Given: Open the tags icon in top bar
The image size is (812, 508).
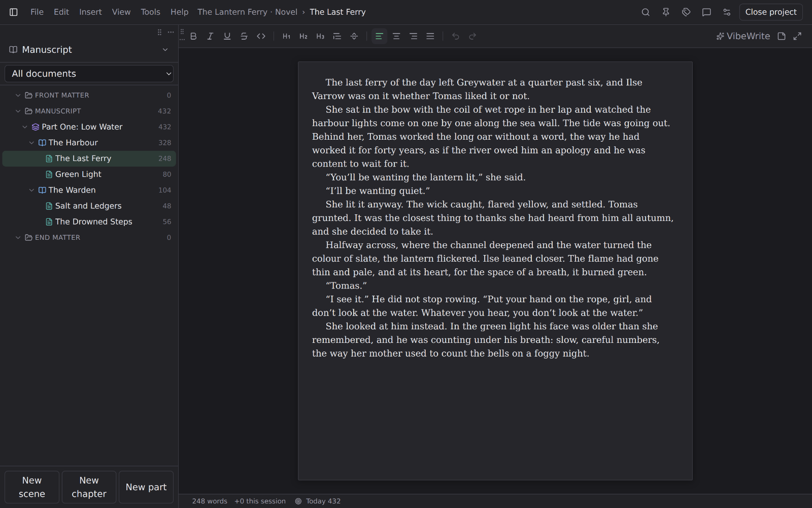Looking at the screenshot, I should tap(686, 12).
